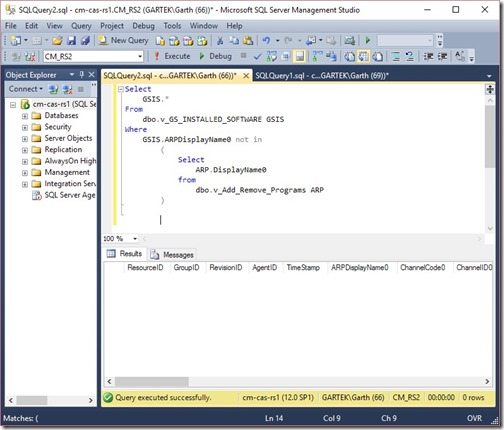Switch to the SQLQuery1.sql tab
The image size is (504, 430).
(322, 76)
